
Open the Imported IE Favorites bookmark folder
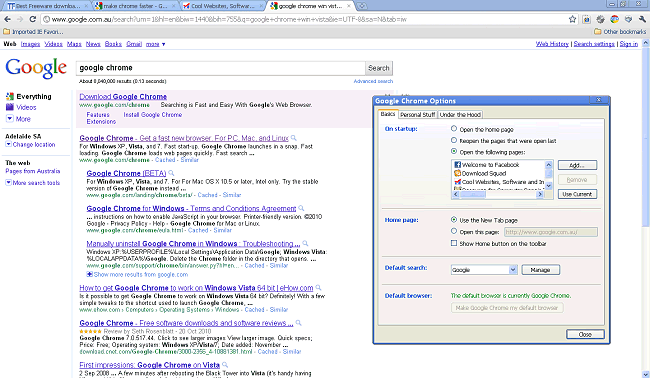pyautogui.click(x=34, y=32)
